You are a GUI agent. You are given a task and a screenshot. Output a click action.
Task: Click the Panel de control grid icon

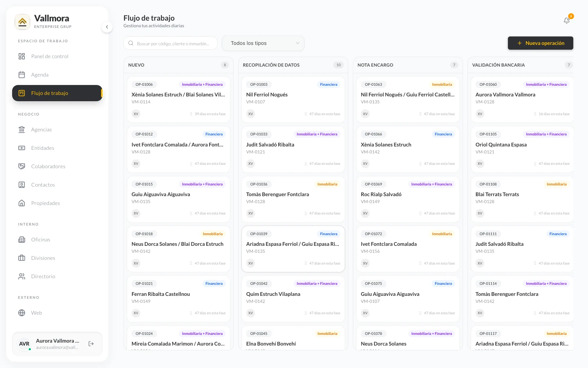(x=22, y=56)
